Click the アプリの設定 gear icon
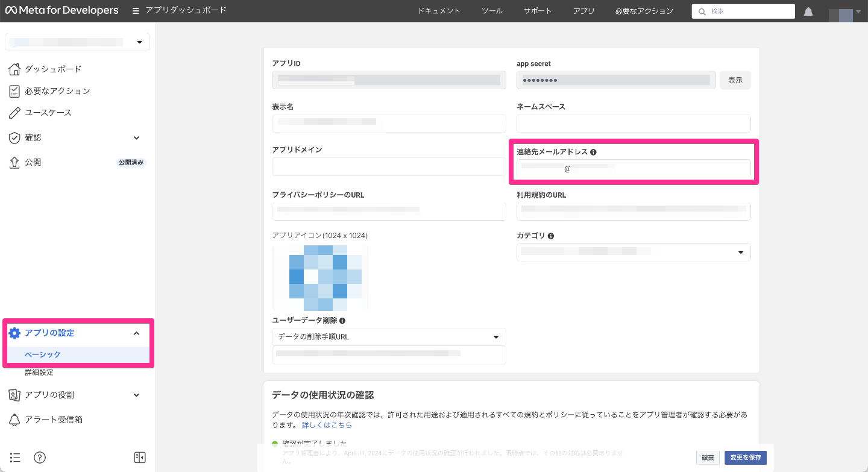 [x=14, y=333]
